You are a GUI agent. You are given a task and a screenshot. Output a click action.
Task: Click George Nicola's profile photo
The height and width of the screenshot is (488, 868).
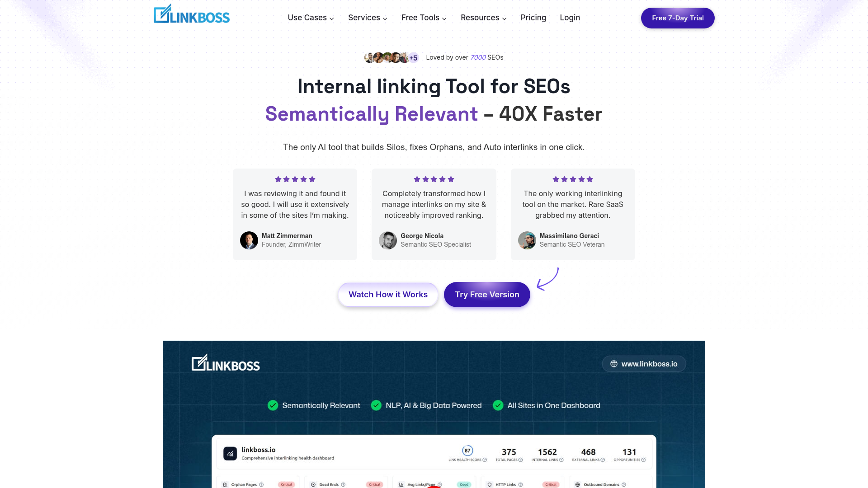(388, 240)
